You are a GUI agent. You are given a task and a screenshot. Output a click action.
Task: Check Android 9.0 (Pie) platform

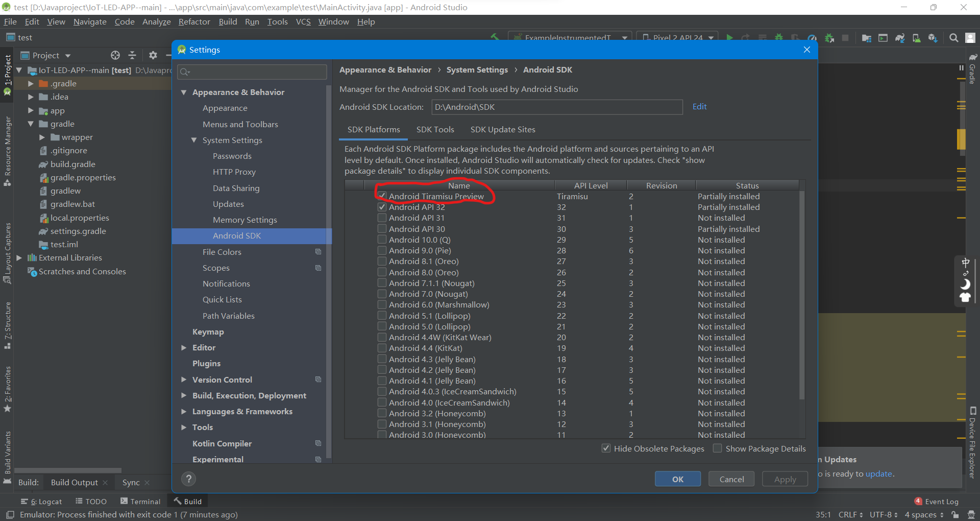(x=382, y=250)
